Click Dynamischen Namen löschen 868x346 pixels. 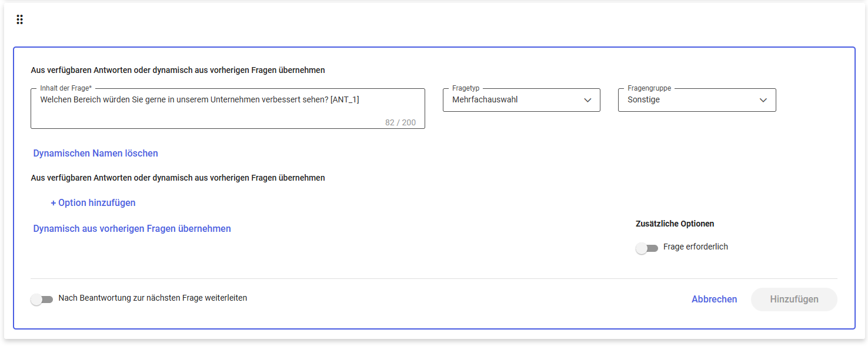[96, 153]
